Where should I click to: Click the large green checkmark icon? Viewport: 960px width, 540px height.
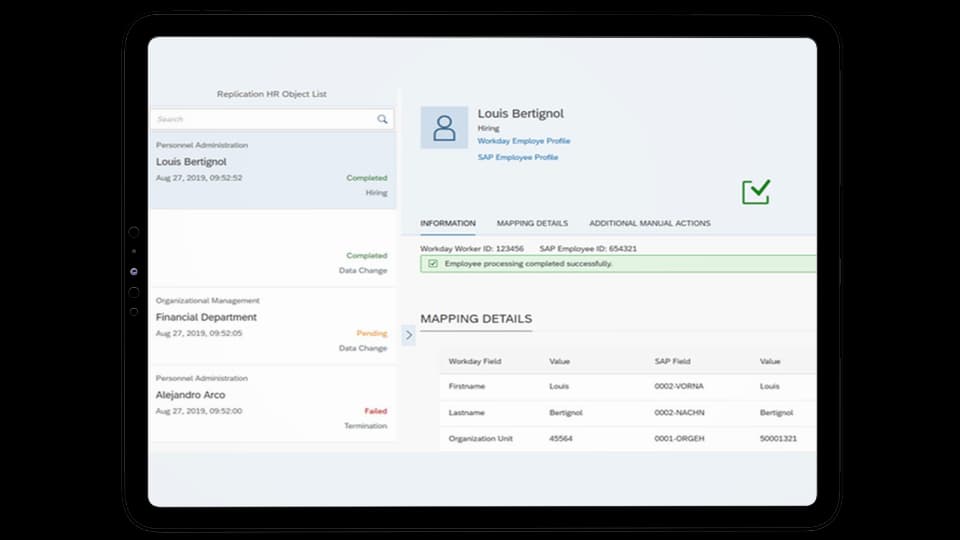tap(756, 192)
